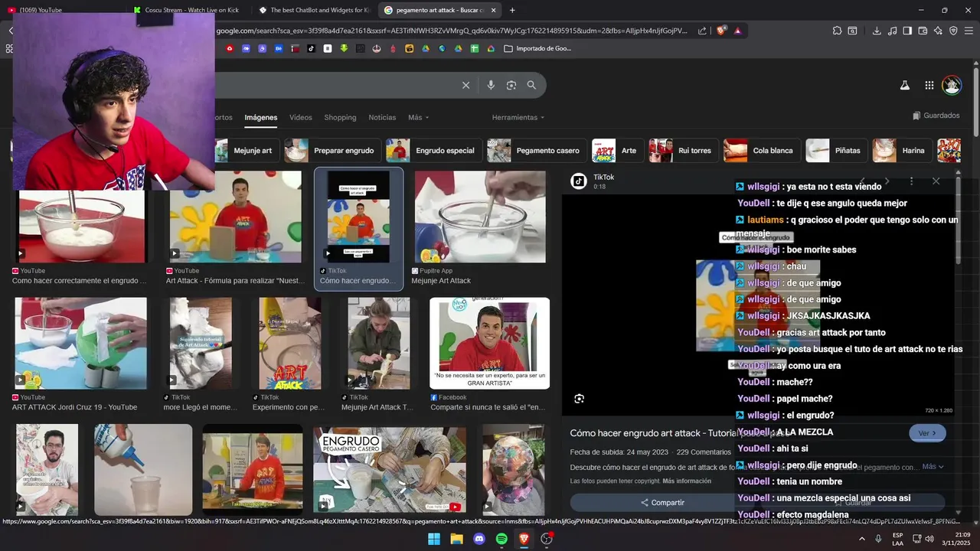Screen dimensions: 980x551
Task: Open Art Attack Fórmula YouTube thumbnail
Action: click(x=236, y=217)
